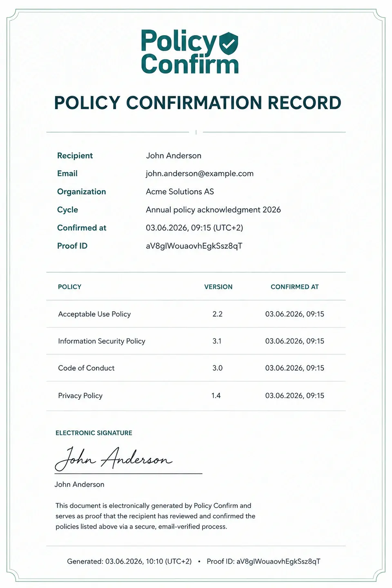Click the disclaimer line starting 'serves as proof'
The image size is (392, 588).
point(156,516)
